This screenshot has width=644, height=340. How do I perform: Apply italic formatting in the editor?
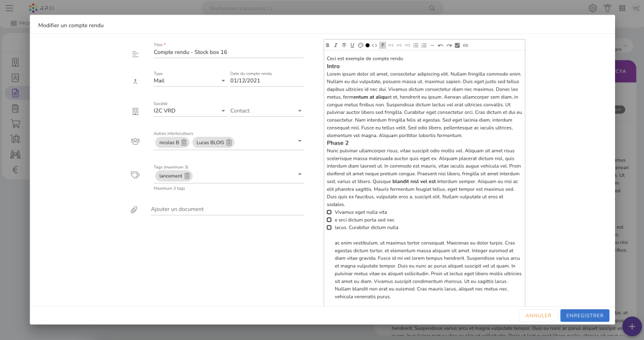click(x=336, y=45)
